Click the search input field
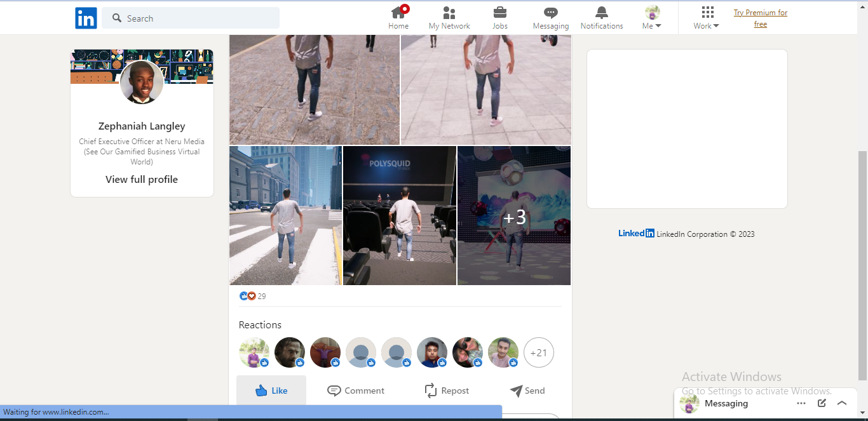This screenshot has height=421, width=868. (197, 18)
